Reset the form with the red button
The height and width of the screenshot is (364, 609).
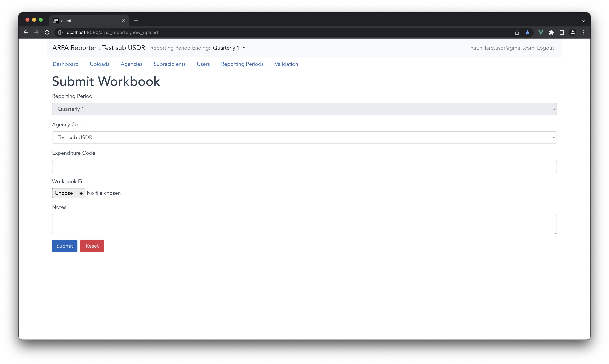tap(92, 246)
